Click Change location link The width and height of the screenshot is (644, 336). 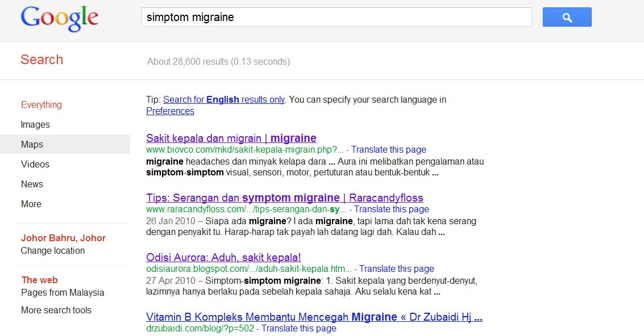click(52, 251)
